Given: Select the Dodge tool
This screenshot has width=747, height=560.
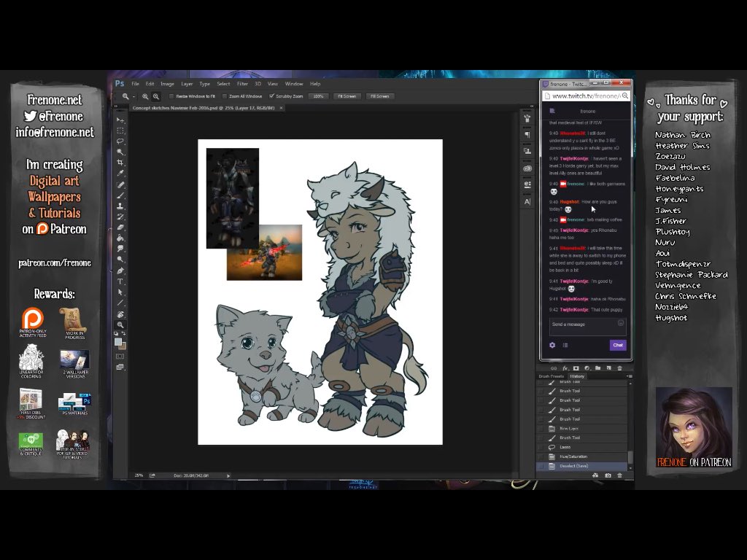Looking at the screenshot, I should (x=120, y=260).
